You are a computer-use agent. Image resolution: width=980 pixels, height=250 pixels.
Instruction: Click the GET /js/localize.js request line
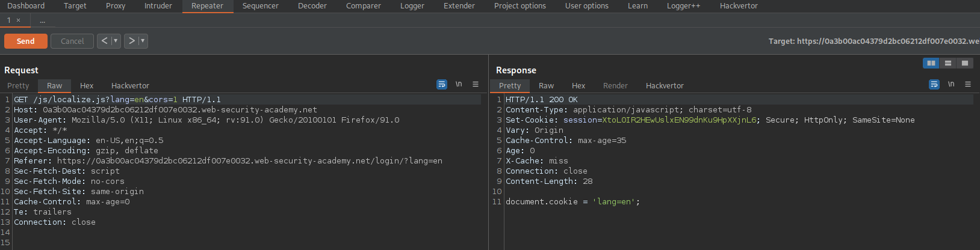117,100
